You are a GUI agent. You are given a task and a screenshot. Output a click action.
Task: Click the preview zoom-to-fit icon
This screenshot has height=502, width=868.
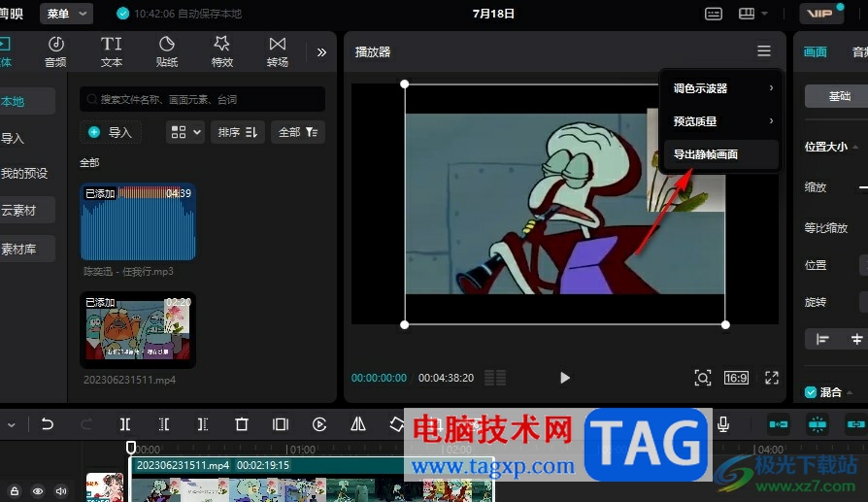click(703, 378)
